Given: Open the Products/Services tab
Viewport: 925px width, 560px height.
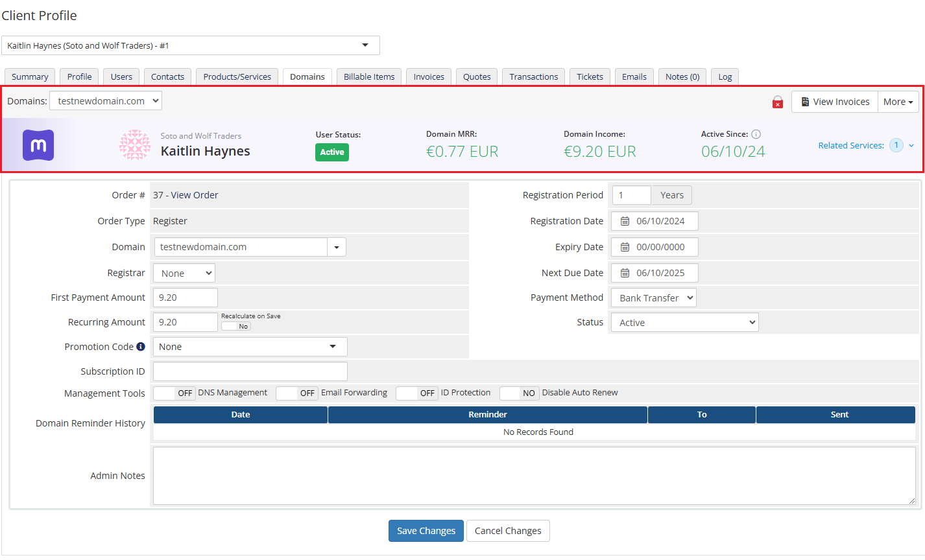Looking at the screenshot, I should (237, 76).
